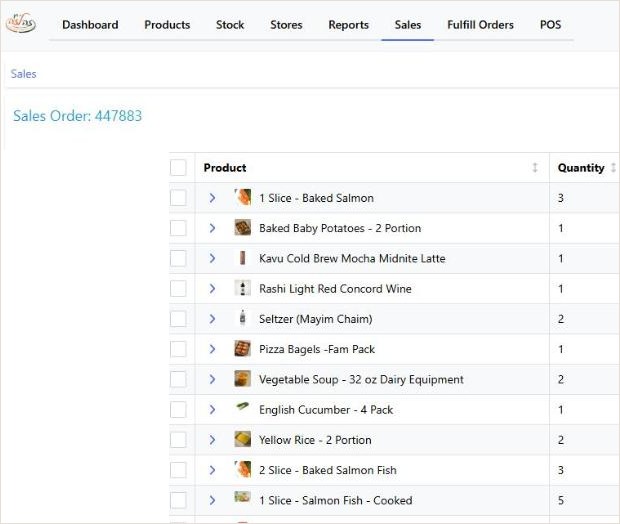The image size is (620, 524).
Task: Open the Seltzer bottle image
Action: pos(242,318)
